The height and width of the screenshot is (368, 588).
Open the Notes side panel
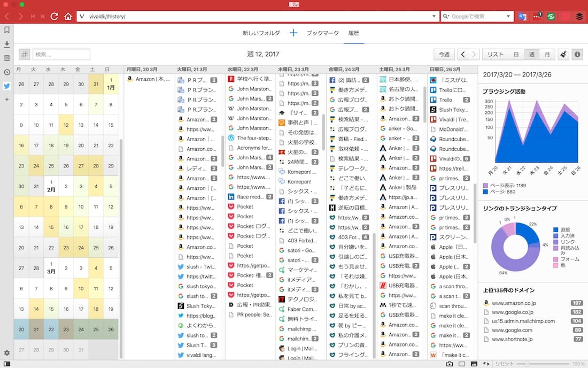click(x=7, y=58)
